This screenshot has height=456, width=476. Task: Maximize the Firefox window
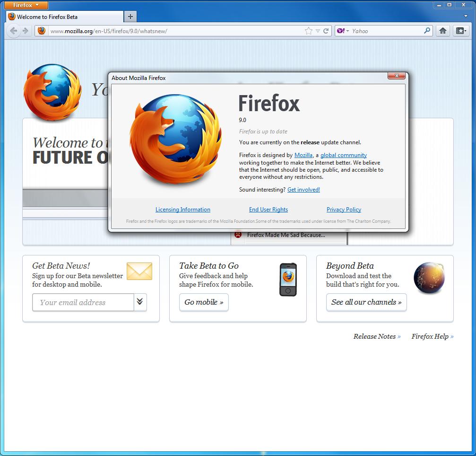pos(449,5)
